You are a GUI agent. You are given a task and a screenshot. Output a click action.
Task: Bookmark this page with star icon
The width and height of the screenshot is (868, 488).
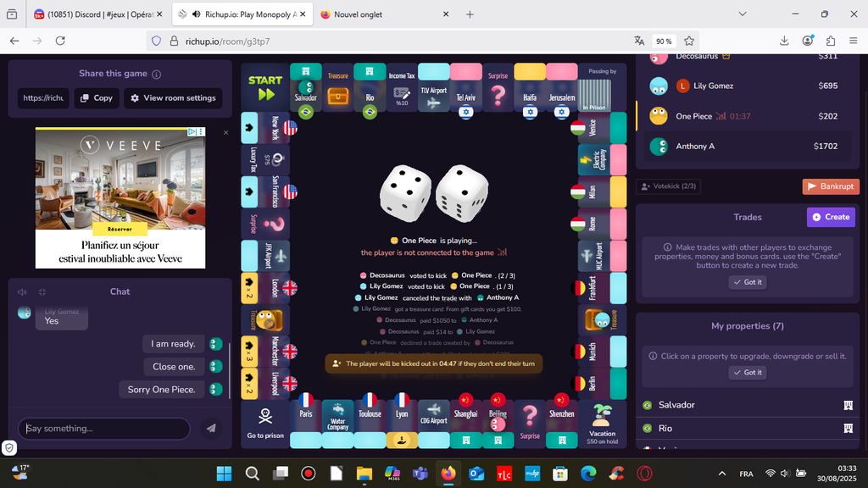[x=689, y=41]
